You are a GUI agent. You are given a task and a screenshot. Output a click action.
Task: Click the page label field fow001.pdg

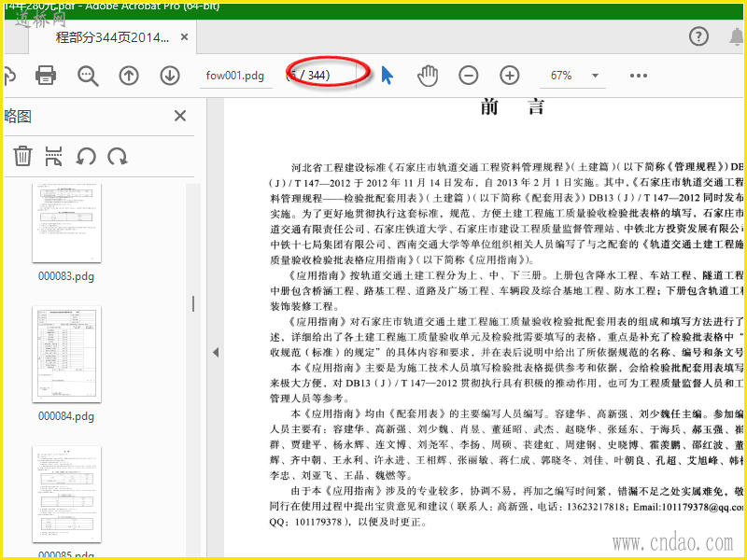point(235,76)
